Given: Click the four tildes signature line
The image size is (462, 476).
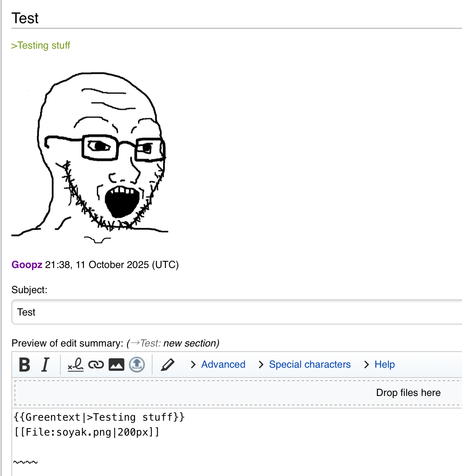Looking at the screenshot, I should coord(25,462).
